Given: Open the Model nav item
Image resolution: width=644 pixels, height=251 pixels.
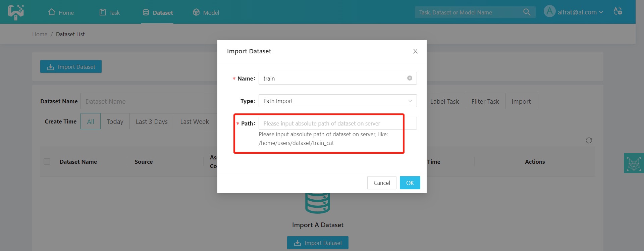Looking at the screenshot, I should pyautogui.click(x=206, y=12).
